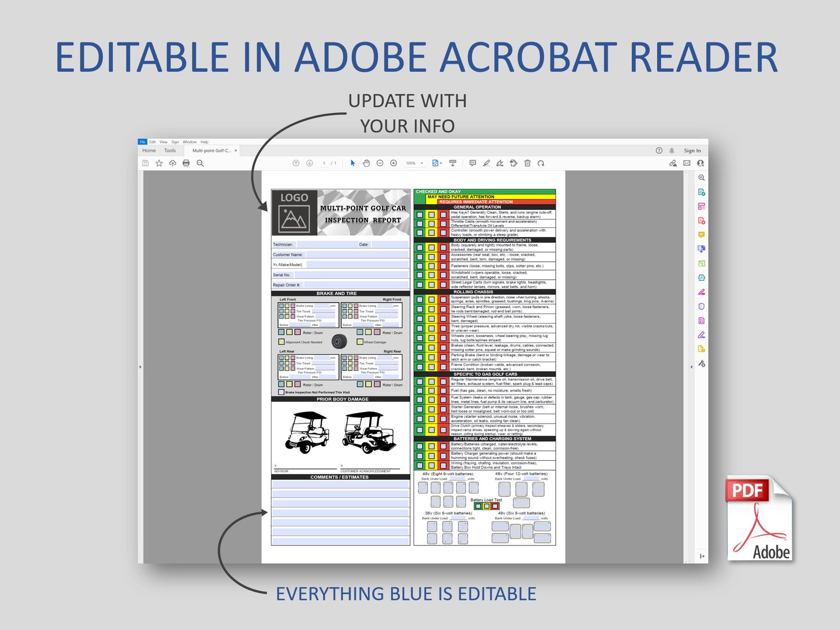Image resolution: width=840 pixels, height=630 pixels.
Task: Select the hand pan tool
Action: pos(366,163)
